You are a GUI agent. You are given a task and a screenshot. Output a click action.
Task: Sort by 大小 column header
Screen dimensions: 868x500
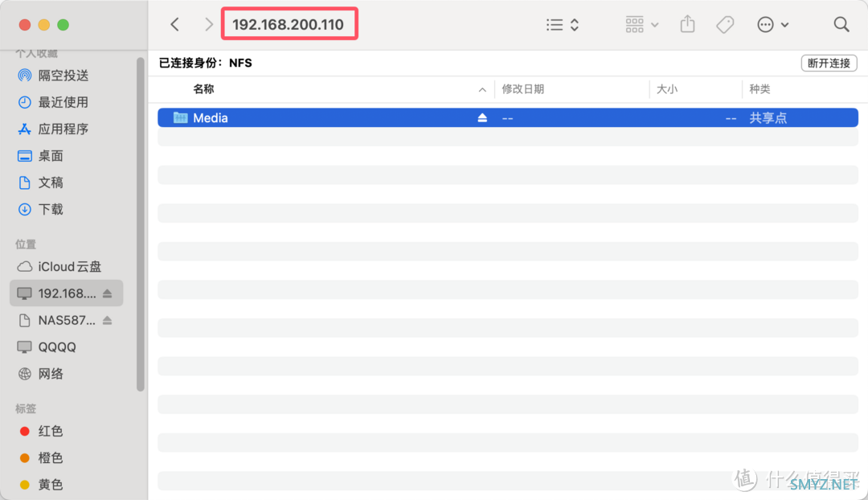(x=667, y=89)
